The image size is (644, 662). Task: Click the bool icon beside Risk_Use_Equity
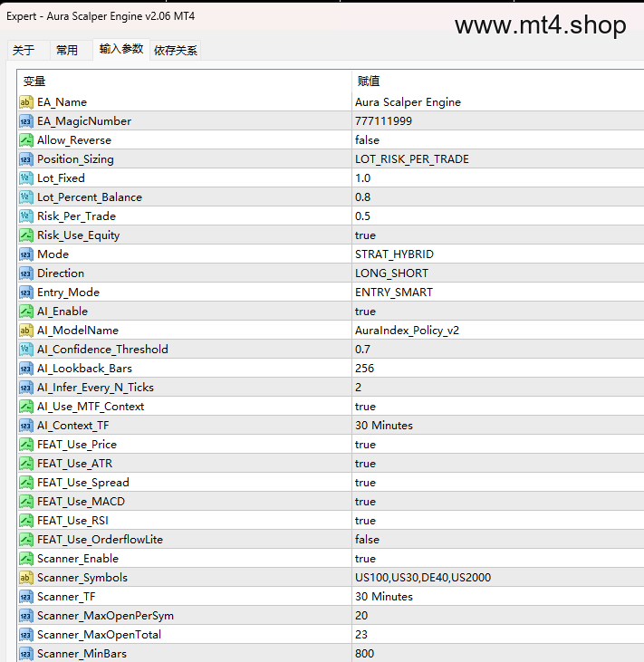click(25, 235)
